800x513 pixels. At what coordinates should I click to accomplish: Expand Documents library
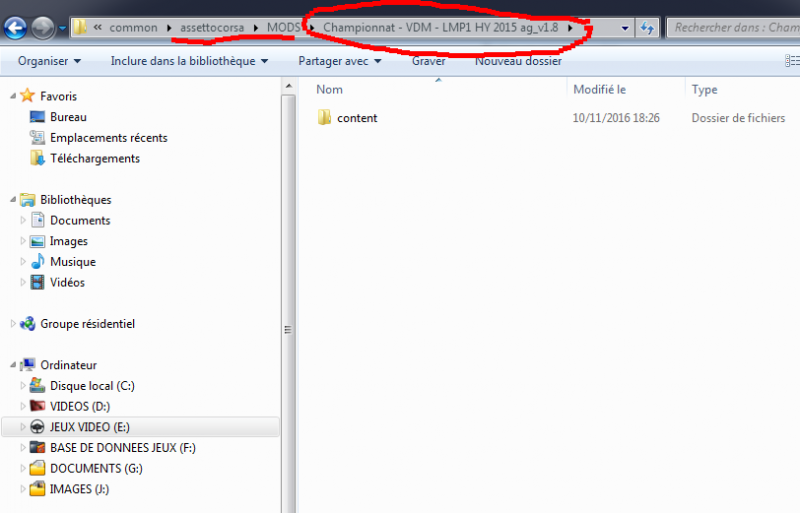click(x=22, y=220)
